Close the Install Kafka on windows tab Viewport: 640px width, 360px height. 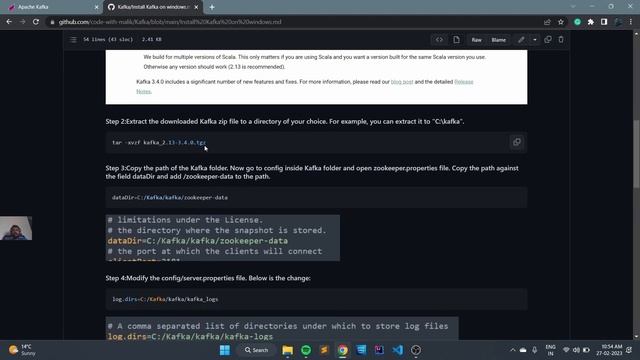pos(196,7)
